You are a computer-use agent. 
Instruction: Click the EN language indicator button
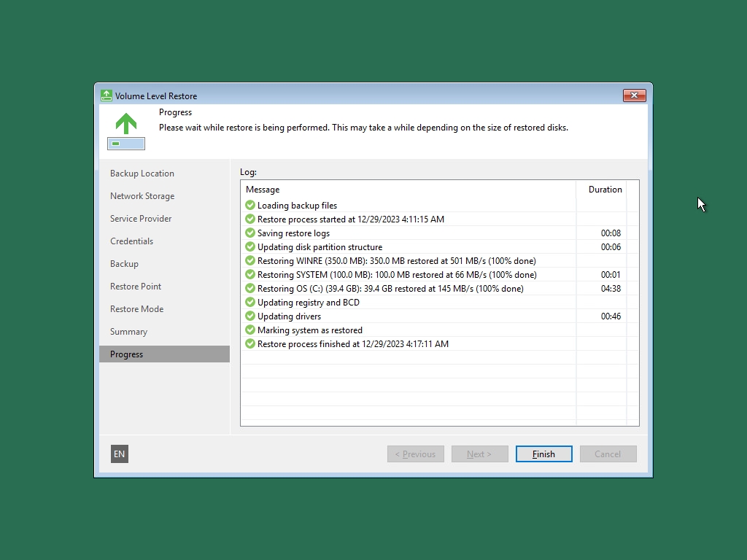click(x=119, y=454)
